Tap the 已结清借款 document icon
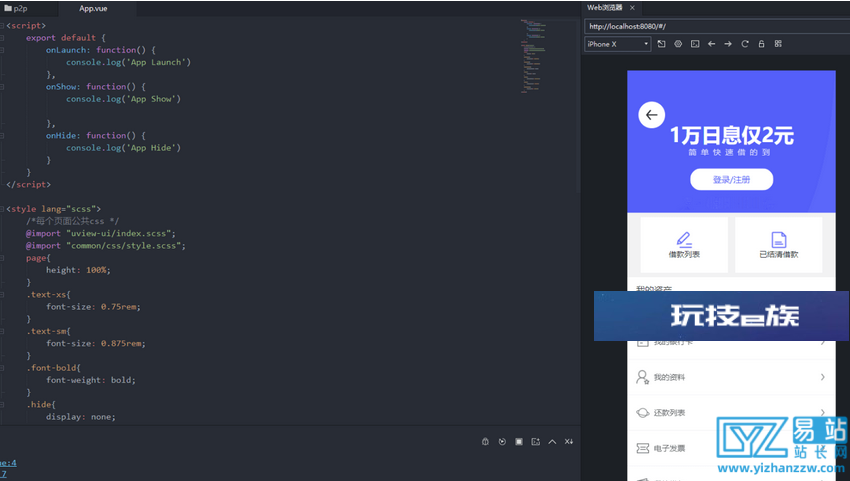The height and width of the screenshot is (481, 850). click(778, 239)
